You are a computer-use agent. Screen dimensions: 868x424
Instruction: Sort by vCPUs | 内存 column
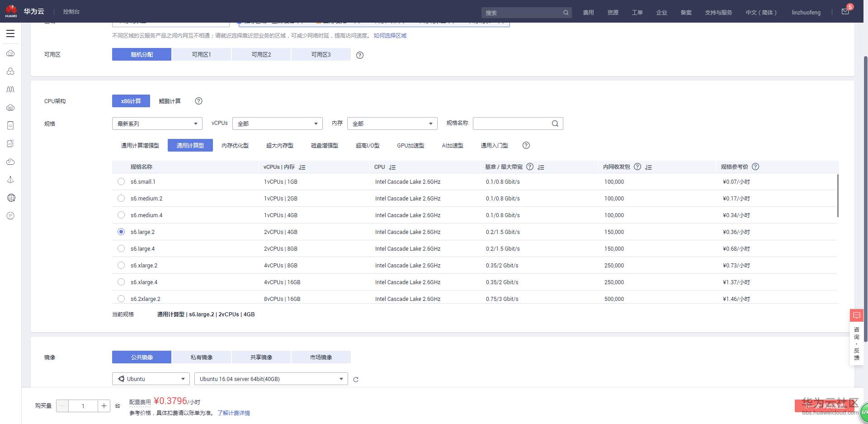302,167
